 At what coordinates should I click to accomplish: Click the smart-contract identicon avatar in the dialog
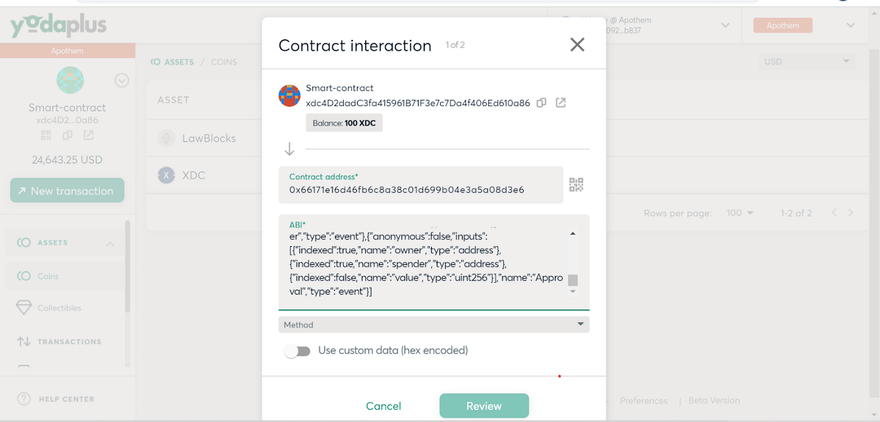coord(289,96)
